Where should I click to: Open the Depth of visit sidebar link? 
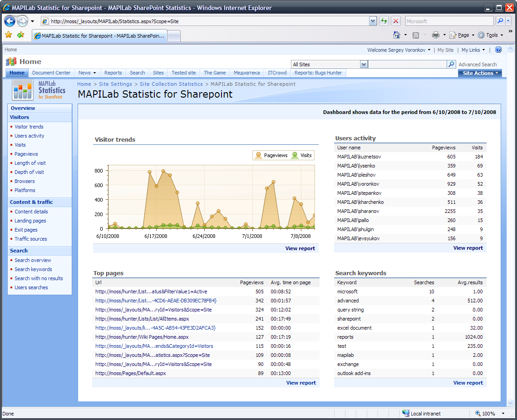[29, 172]
